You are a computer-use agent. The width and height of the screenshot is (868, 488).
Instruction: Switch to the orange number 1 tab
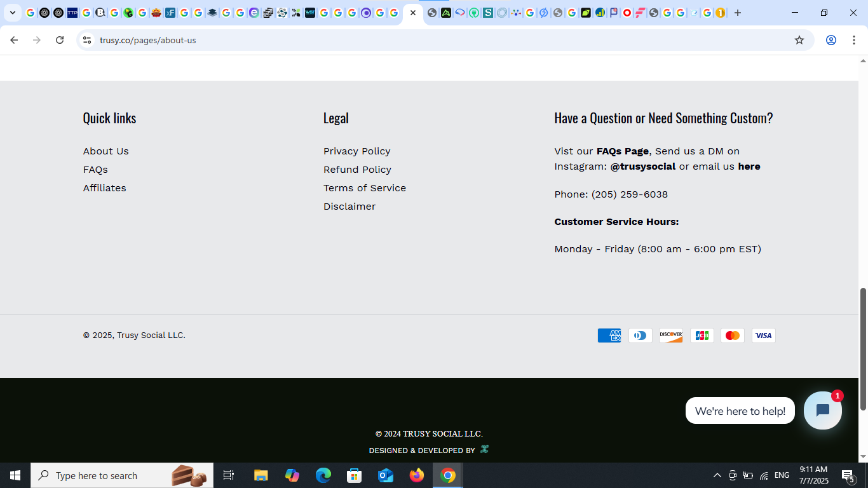click(x=720, y=13)
